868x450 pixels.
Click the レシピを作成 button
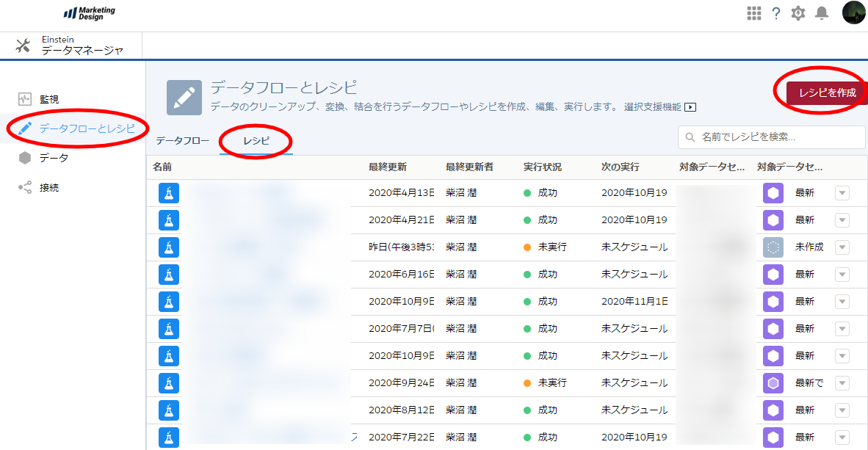[x=827, y=93]
